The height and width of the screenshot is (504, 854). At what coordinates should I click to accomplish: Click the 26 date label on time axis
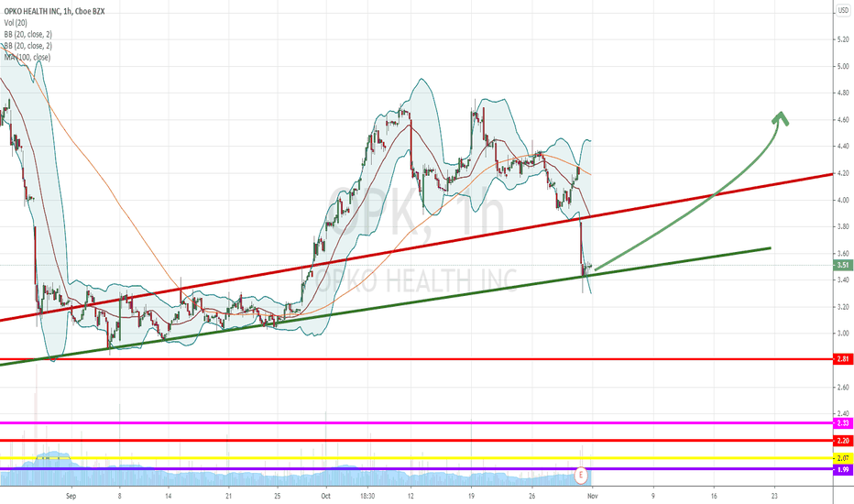click(x=532, y=496)
